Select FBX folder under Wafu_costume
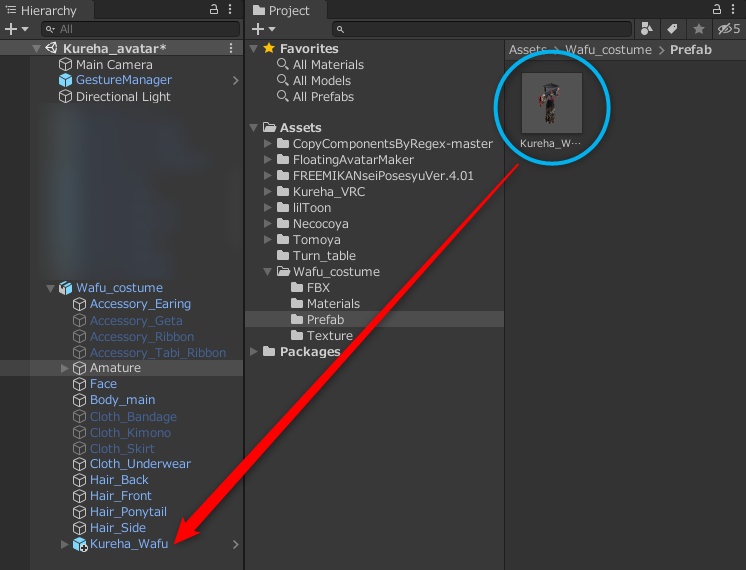 [318, 287]
